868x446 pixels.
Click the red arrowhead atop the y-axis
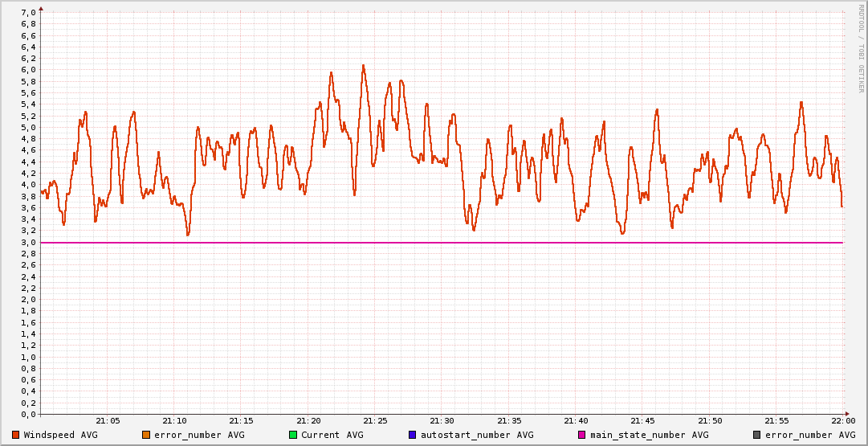[x=41, y=9]
